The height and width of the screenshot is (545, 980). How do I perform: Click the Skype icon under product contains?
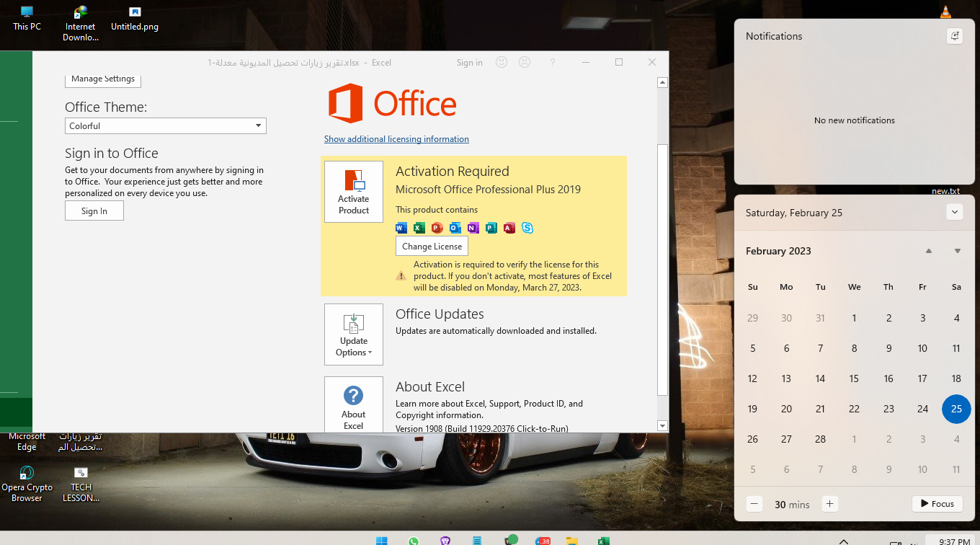click(x=527, y=228)
